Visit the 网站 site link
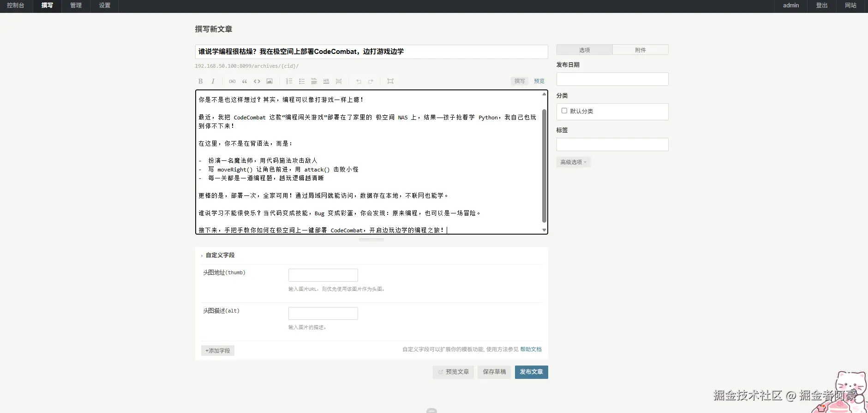Screen dimensions: 868x413 [x=850, y=6]
